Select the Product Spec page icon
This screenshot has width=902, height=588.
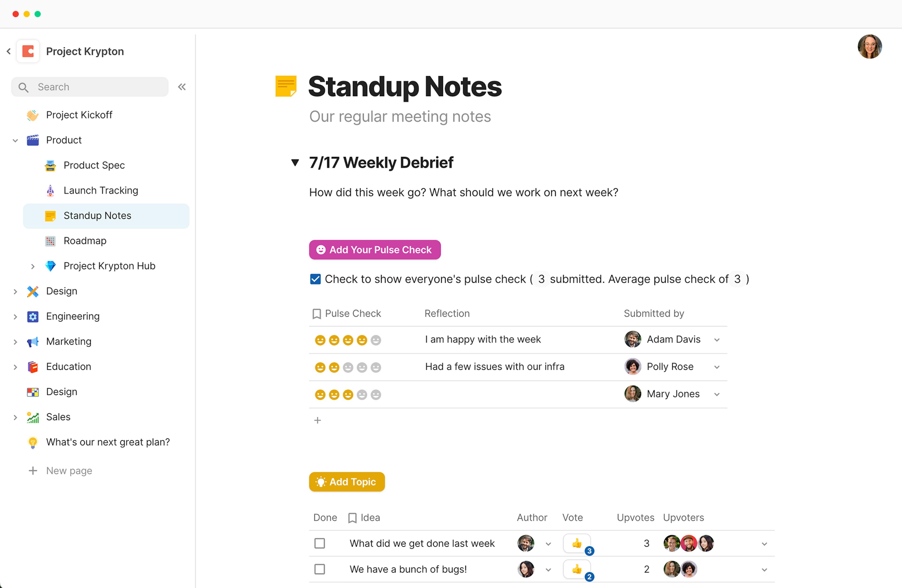(51, 165)
